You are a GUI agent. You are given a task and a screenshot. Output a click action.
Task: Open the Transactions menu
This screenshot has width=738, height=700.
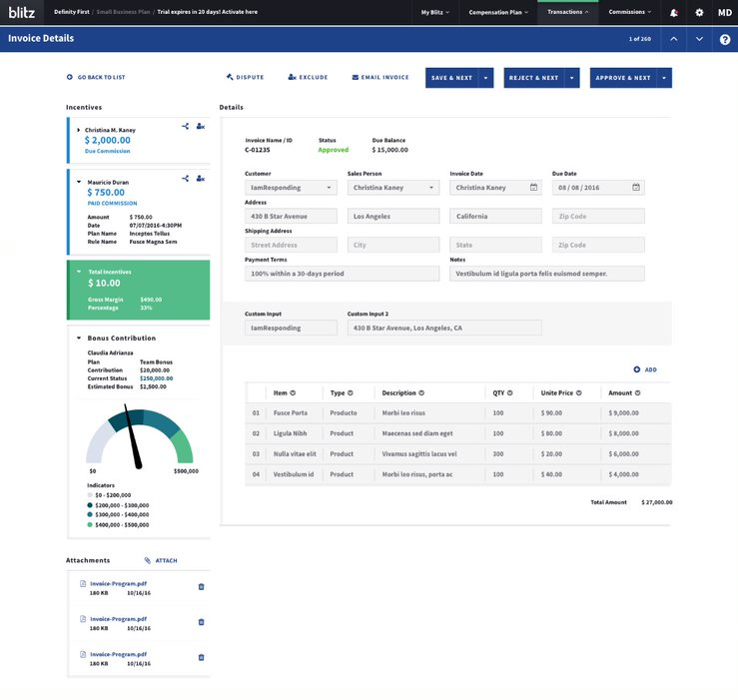(x=567, y=12)
